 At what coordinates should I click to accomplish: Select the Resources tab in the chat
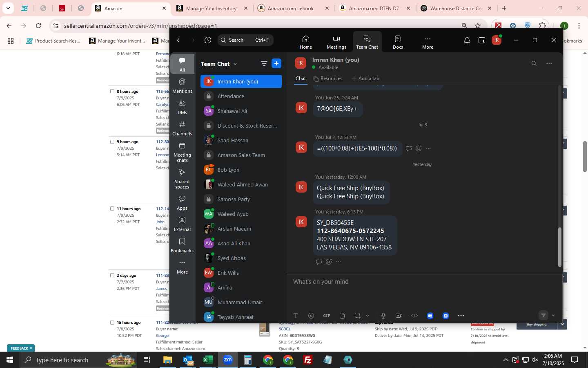tap(327, 79)
